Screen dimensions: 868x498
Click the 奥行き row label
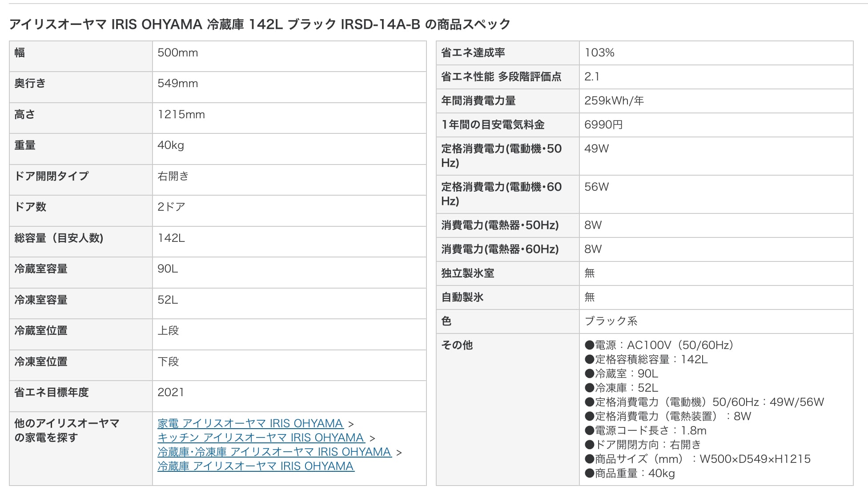(x=30, y=84)
